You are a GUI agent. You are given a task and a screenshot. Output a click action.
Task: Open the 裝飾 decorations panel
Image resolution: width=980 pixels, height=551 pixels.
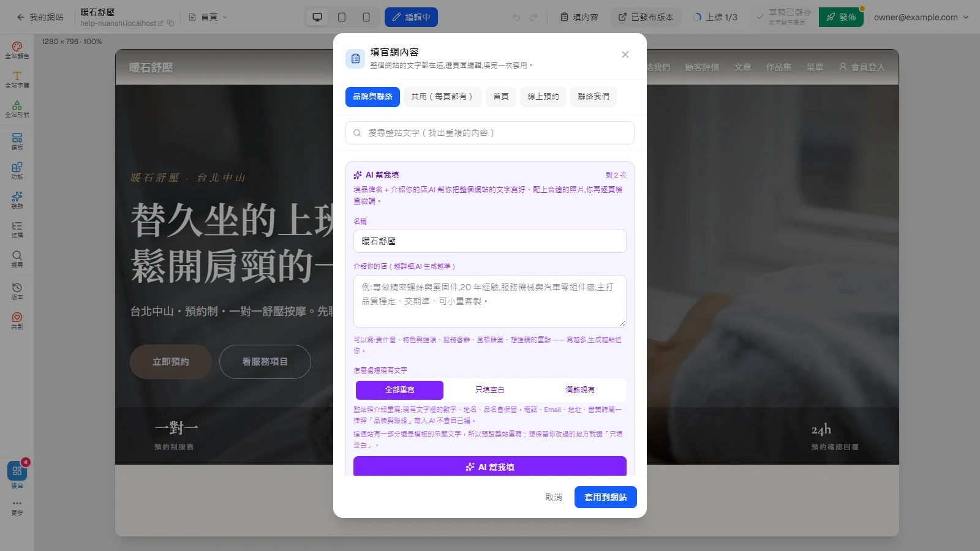pyautogui.click(x=17, y=200)
